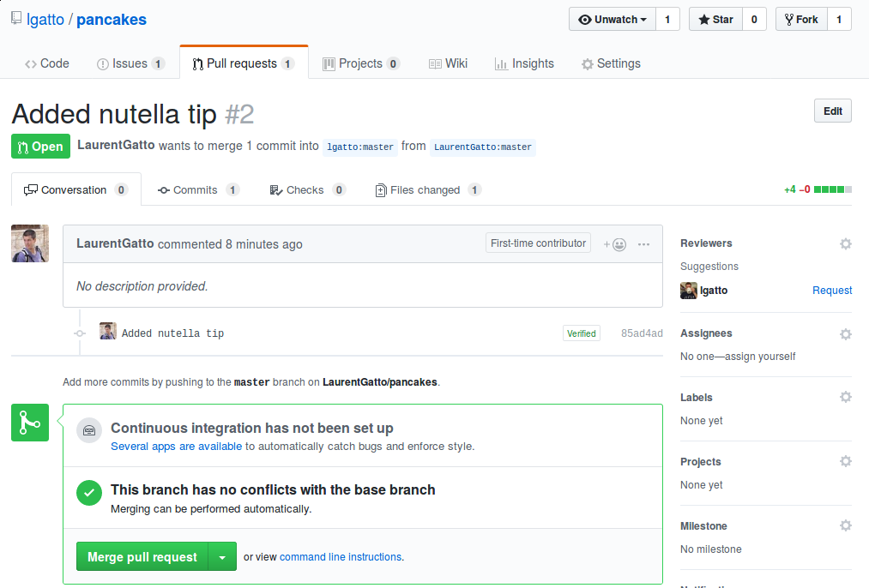
Task: Open Several apps are available link
Action: [176, 446]
